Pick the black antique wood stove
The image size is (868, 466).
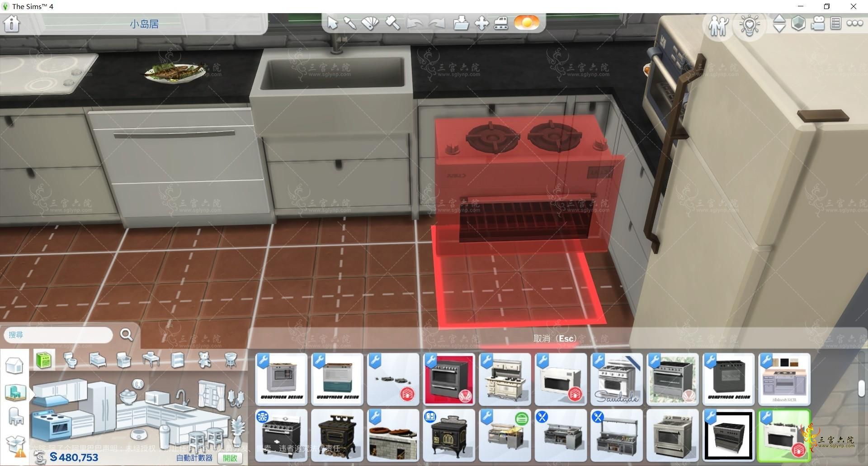(337, 435)
